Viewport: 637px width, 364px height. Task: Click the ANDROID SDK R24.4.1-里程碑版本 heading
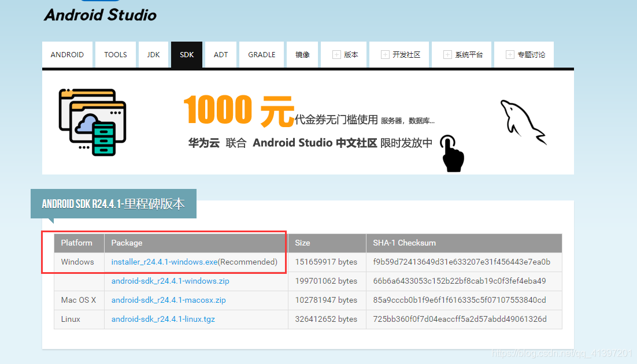(x=113, y=203)
